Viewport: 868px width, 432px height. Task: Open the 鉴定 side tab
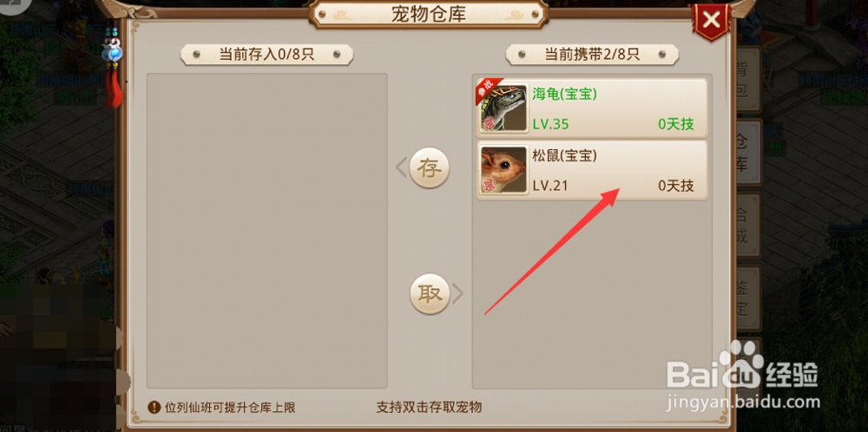(x=748, y=297)
